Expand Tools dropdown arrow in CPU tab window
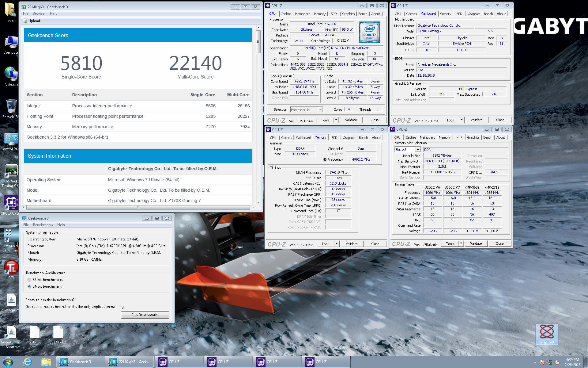The image size is (588, 368). (336, 120)
